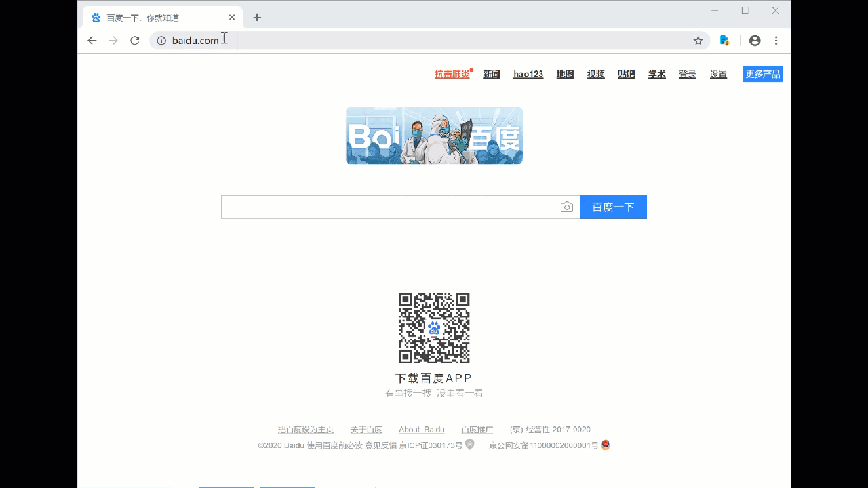The height and width of the screenshot is (488, 868).
Task: Expand the 更多产品 button
Action: [763, 75]
